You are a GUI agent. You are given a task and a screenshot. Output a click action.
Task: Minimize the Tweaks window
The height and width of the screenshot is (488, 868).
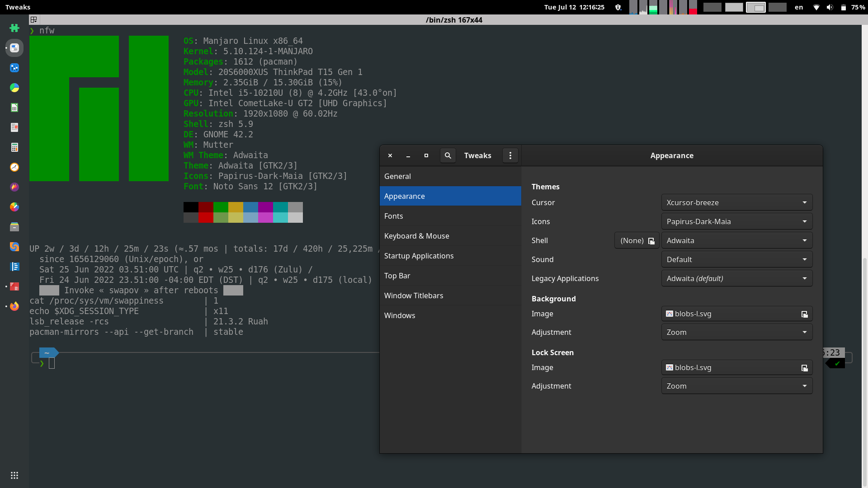pos(408,155)
